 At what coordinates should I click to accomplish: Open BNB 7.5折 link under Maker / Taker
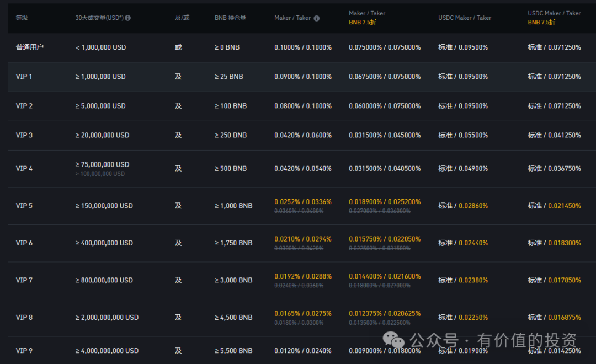363,23
